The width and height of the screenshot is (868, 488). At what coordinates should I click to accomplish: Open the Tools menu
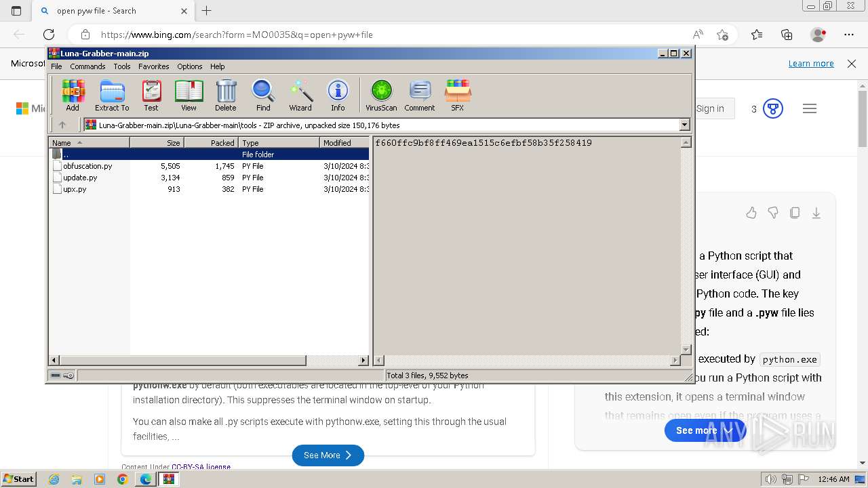pyautogui.click(x=122, y=66)
